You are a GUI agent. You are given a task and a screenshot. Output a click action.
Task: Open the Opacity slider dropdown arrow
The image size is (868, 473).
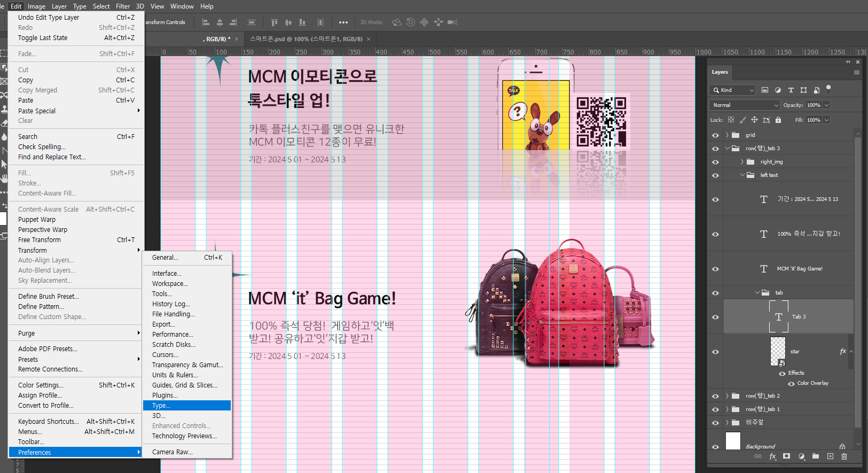(826, 105)
